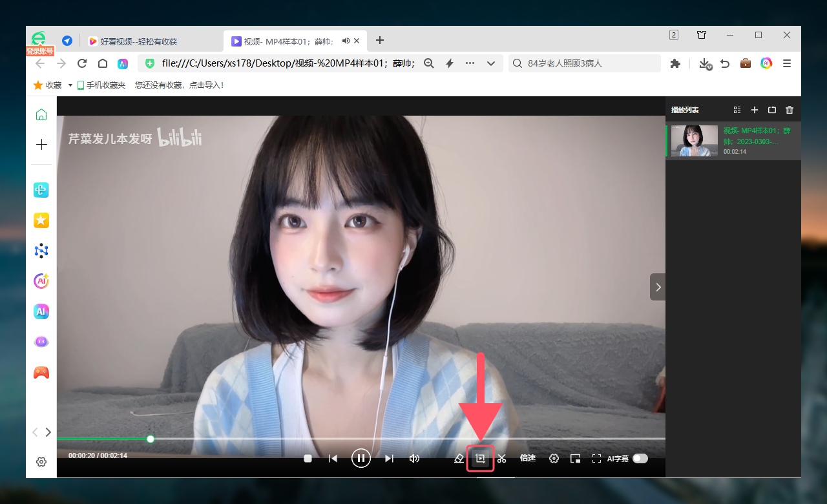Select the eraser watermark-removal tool
The width and height of the screenshot is (827, 504).
click(x=459, y=458)
